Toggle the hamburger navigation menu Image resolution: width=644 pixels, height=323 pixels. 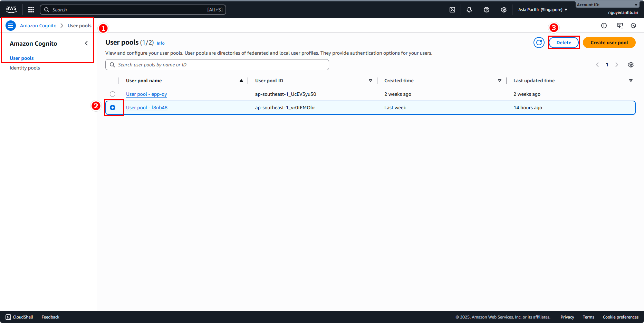11,26
